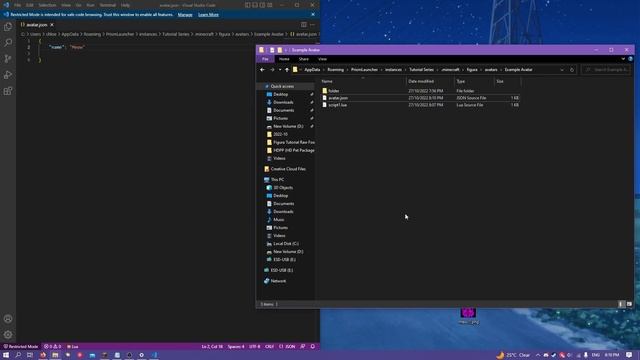
Task: Click the Back arrow in File Explorer
Action: pos(262,70)
